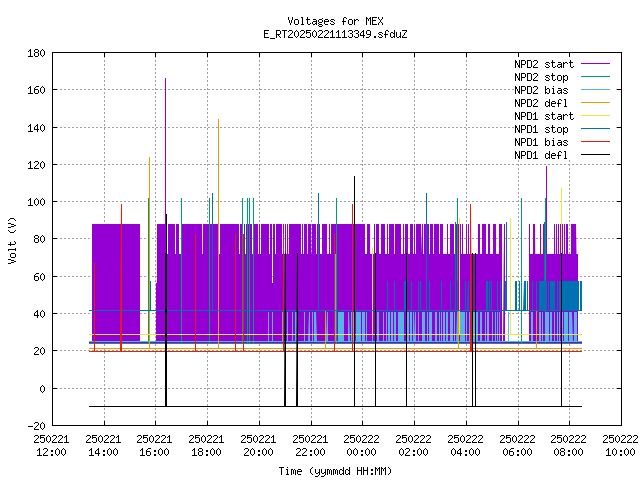
Task: Click the y-axis value 160
Action: pyautogui.click(x=36, y=90)
